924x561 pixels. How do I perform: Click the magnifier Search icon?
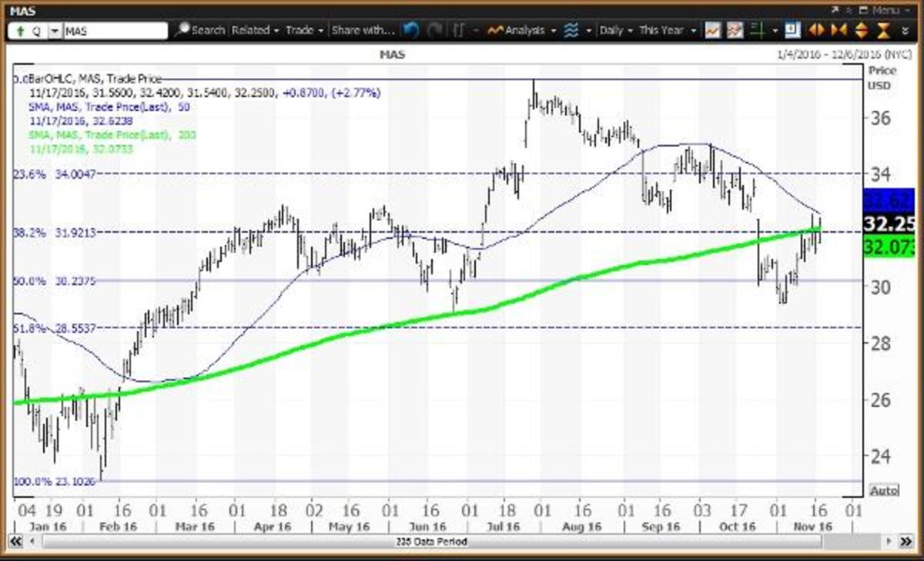pyautogui.click(x=182, y=30)
